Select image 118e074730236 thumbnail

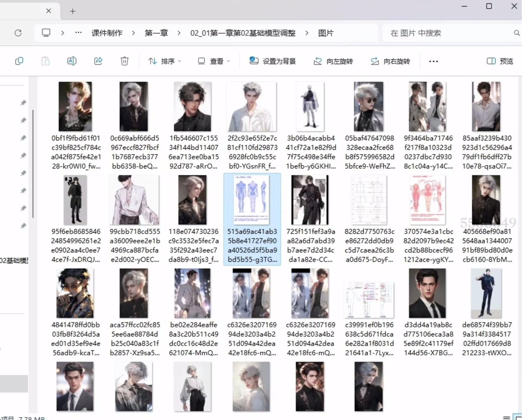pyautogui.click(x=193, y=200)
